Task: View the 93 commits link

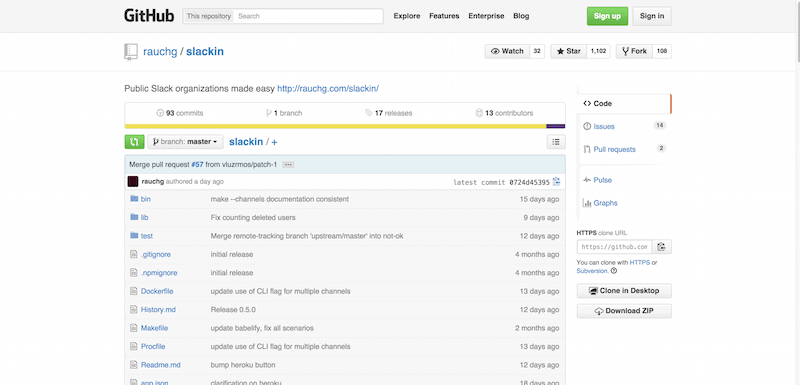Action: click(x=180, y=113)
